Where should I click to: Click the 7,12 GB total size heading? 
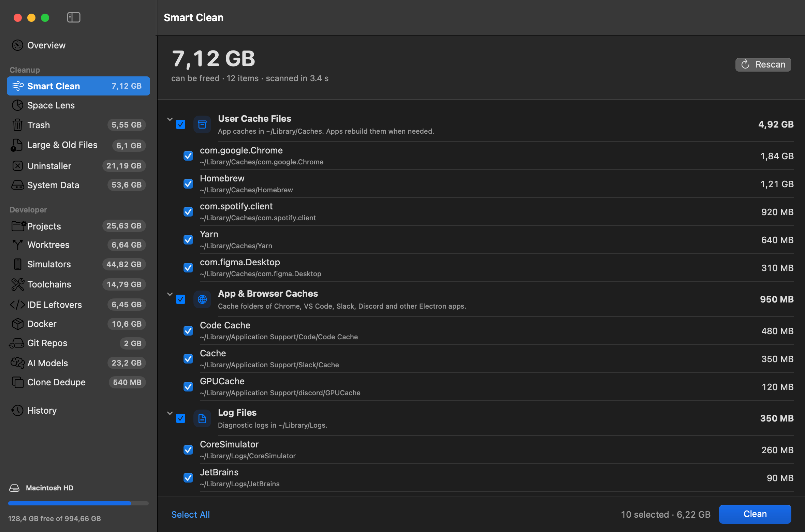pyautogui.click(x=214, y=59)
